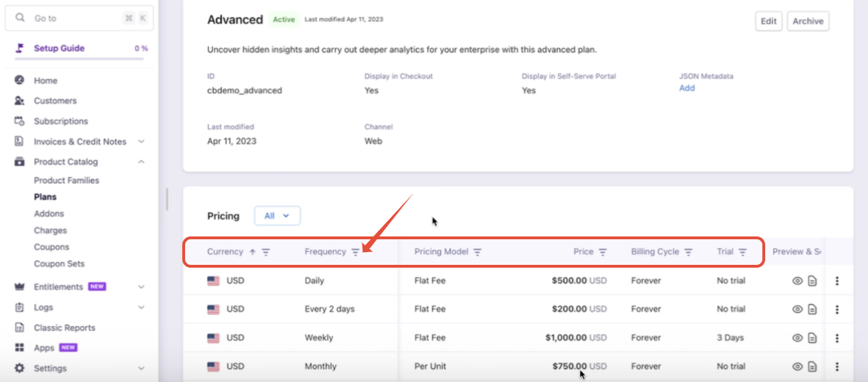This screenshot has width=868, height=382.
Task: Expand Invoices & Credit Notes menu
Action: pos(141,141)
